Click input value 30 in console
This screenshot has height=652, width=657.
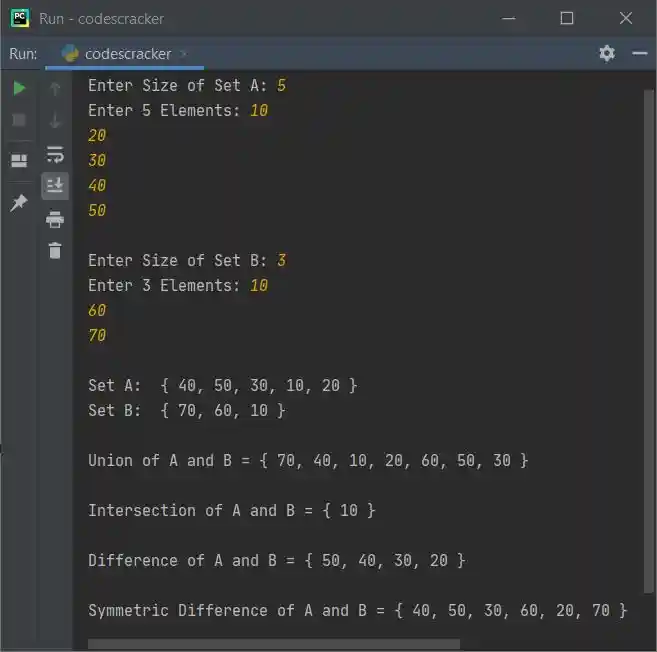[x=97, y=160]
